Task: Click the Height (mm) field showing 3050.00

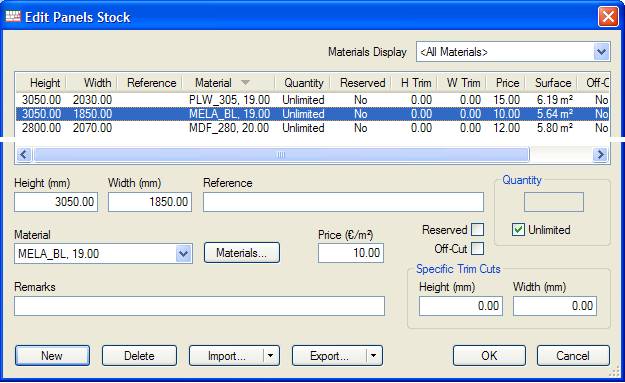Action: tap(56, 202)
